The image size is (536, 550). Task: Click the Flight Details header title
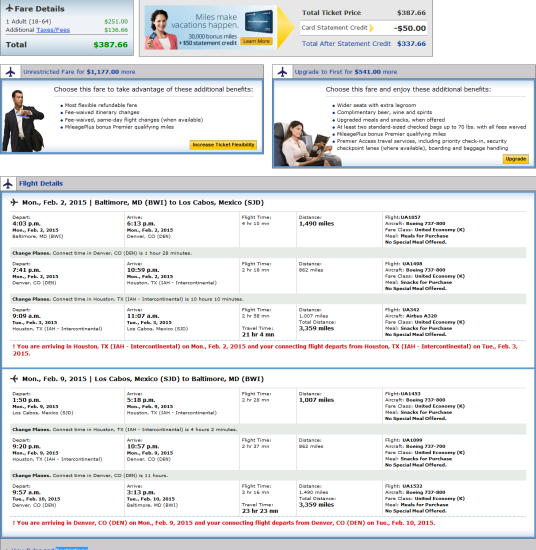(41, 183)
